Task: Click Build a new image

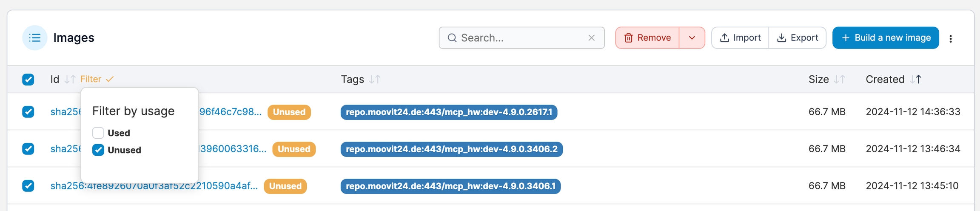Action: [886, 38]
